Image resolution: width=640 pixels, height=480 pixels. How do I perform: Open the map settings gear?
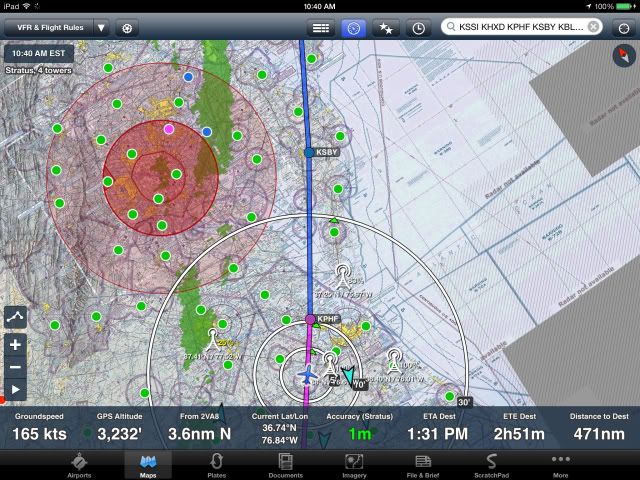[x=128, y=28]
